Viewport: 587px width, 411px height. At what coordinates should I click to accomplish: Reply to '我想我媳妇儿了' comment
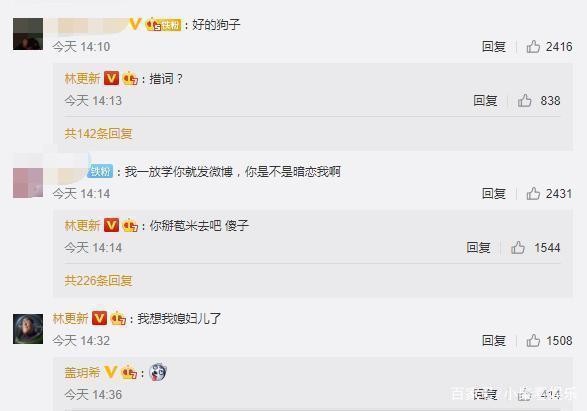coord(494,341)
